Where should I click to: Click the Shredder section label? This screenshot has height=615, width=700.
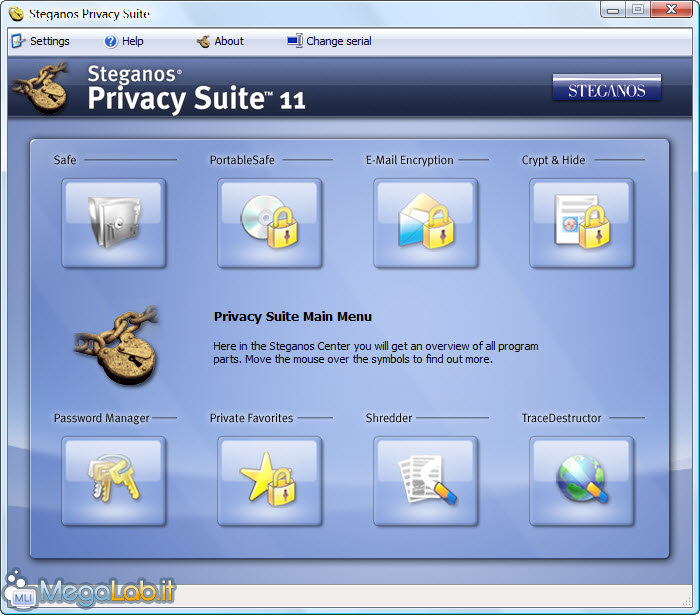(x=388, y=418)
